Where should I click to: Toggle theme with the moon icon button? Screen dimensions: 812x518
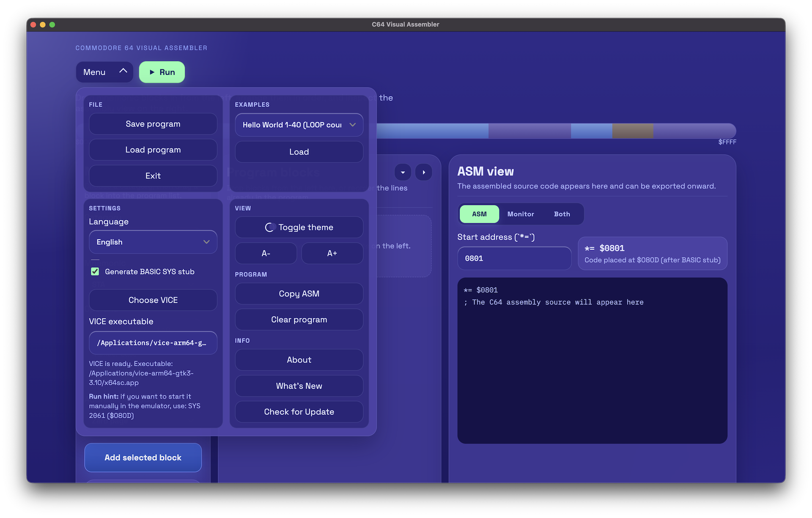(299, 227)
